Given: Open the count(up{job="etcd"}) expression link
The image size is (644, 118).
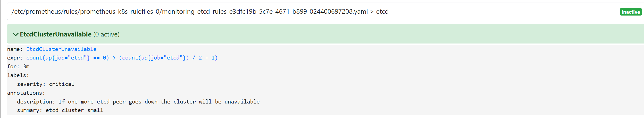Looking at the screenshot, I should pyautogui.click(x=122, y=58).
